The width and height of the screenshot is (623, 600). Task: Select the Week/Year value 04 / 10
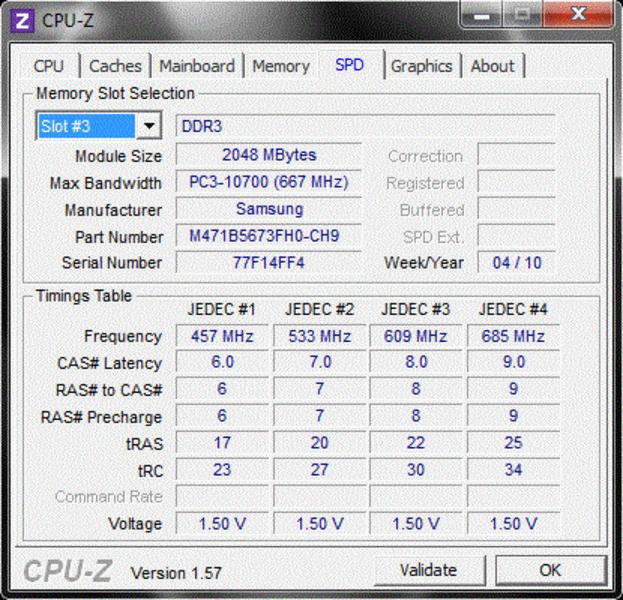click(x=517, y=263)
